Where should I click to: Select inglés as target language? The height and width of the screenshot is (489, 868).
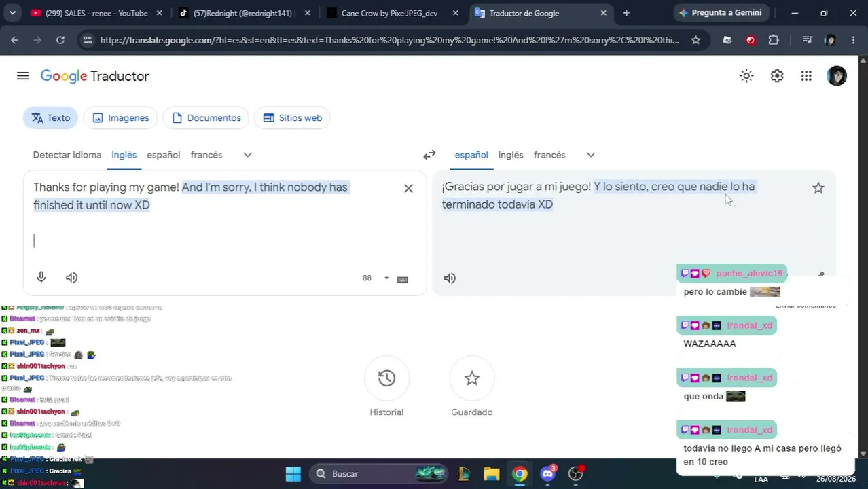pyautogui.click(x=511, y=155)
